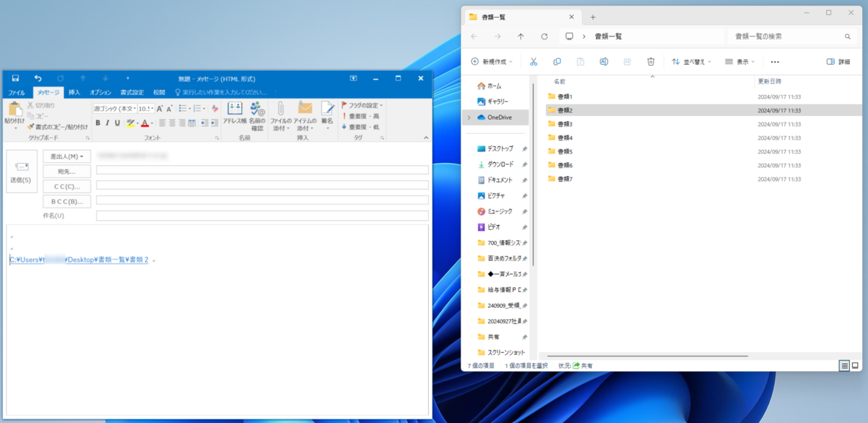Click the Cut scissors icon in Explorer
This screenshot has width=868, height=423.
tap(533, 62)
